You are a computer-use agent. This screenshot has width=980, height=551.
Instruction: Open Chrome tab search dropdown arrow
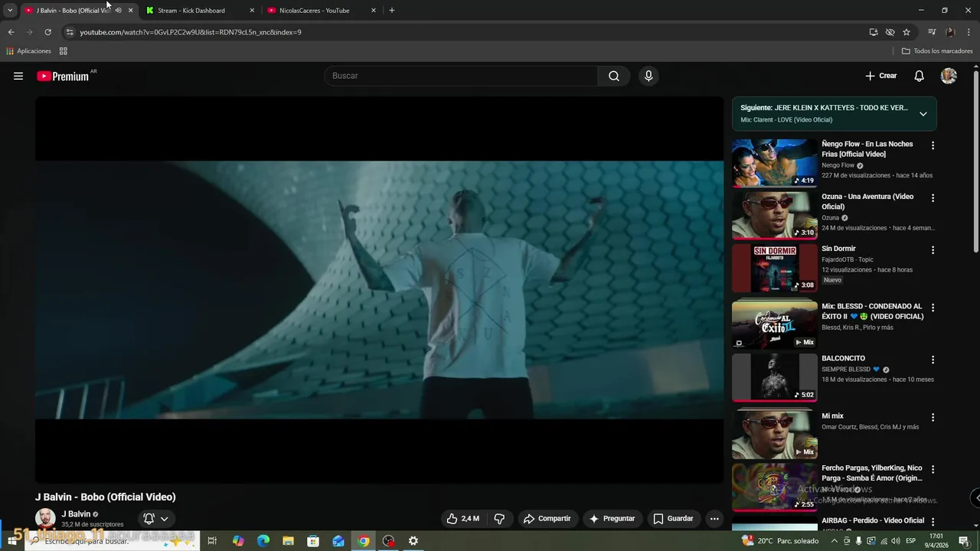[10, 10]
